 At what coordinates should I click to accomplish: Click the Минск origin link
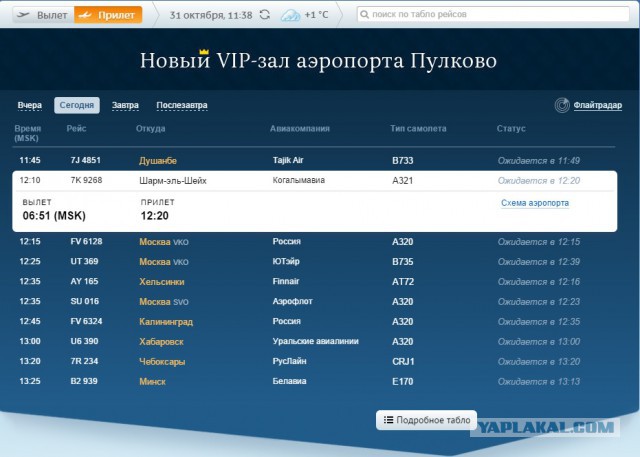[152, 382]
